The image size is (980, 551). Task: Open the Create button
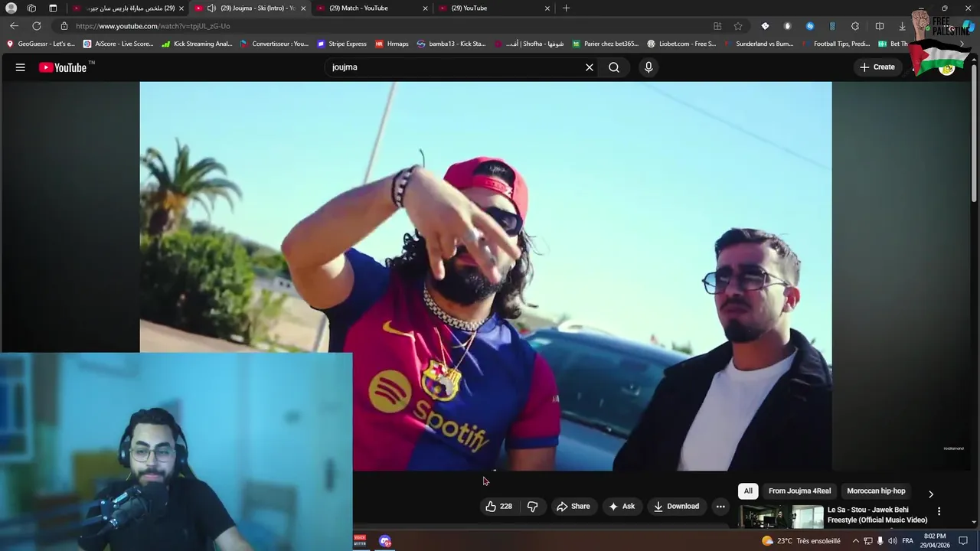pos(877,67)
